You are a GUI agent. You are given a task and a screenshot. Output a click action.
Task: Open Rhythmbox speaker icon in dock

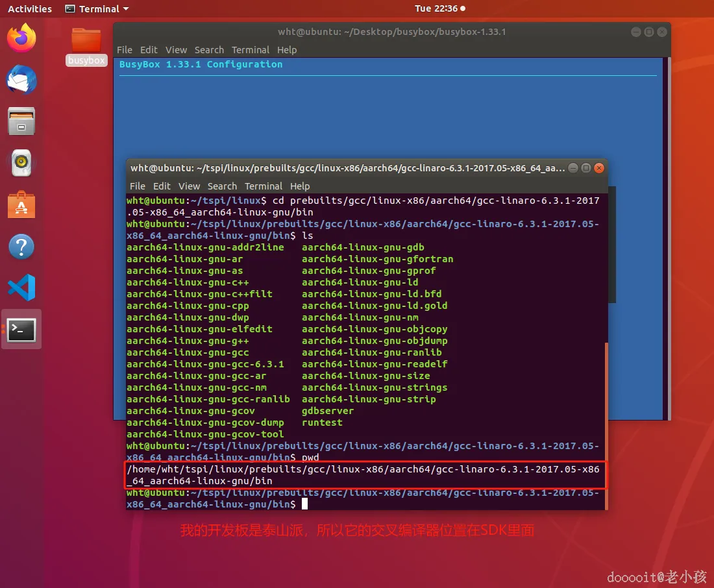[21, 163]
